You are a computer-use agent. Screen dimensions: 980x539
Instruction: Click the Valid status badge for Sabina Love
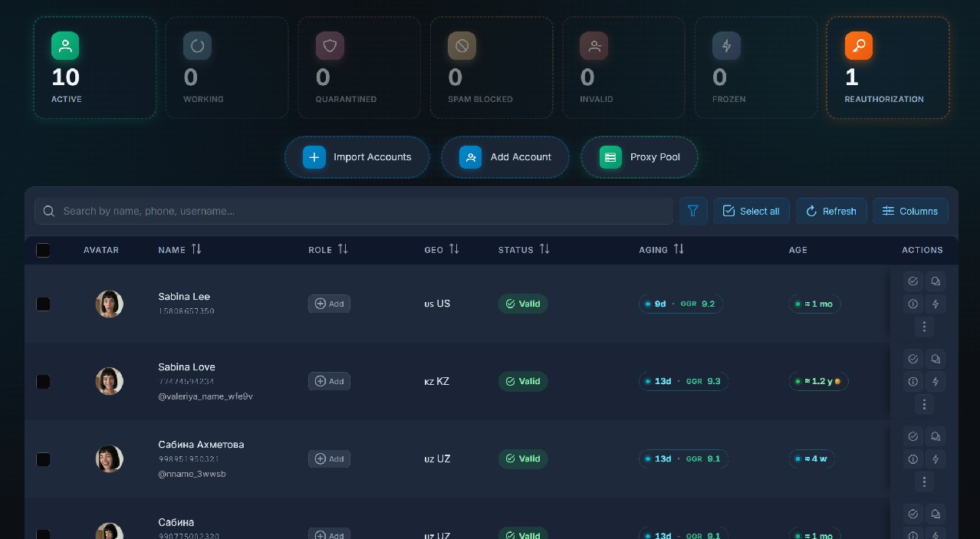pyautogui.click(x=523, y=381)
